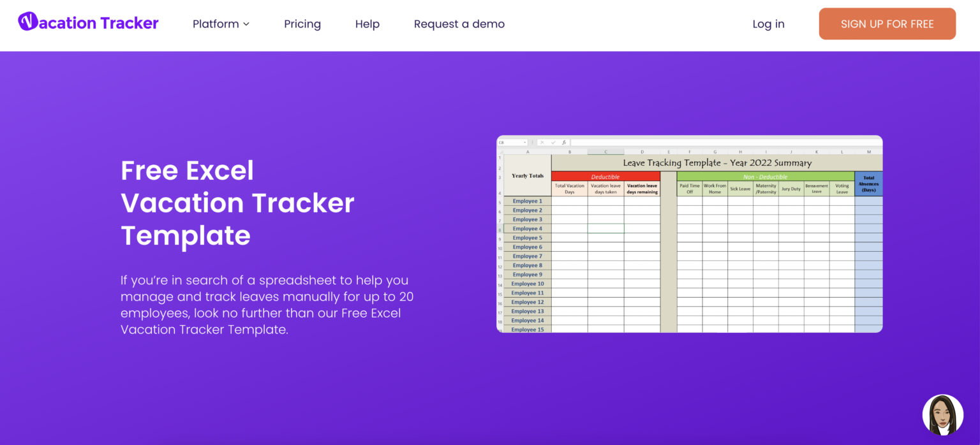Click the 'Total Vacation Days' column header
This screenshot has height=445, width=980.
pos(570,189)
